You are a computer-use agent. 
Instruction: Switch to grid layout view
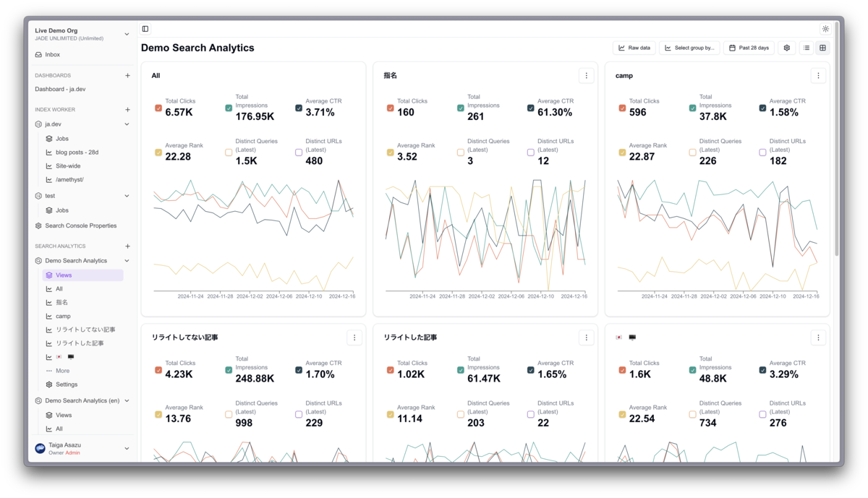[x=822, y=48]
